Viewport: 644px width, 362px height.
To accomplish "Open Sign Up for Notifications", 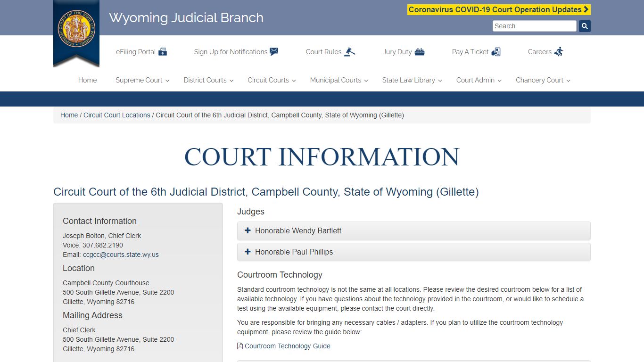I will coord(236,52).
